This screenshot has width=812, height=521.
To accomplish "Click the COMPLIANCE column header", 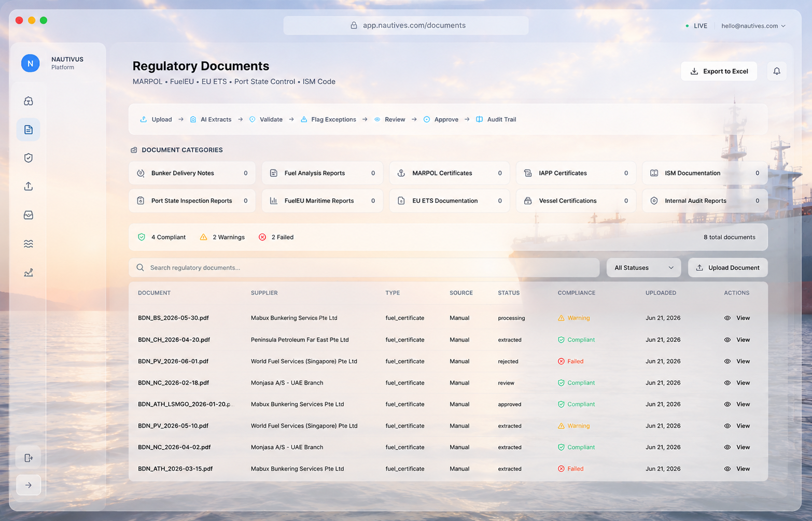I will 577,293.
